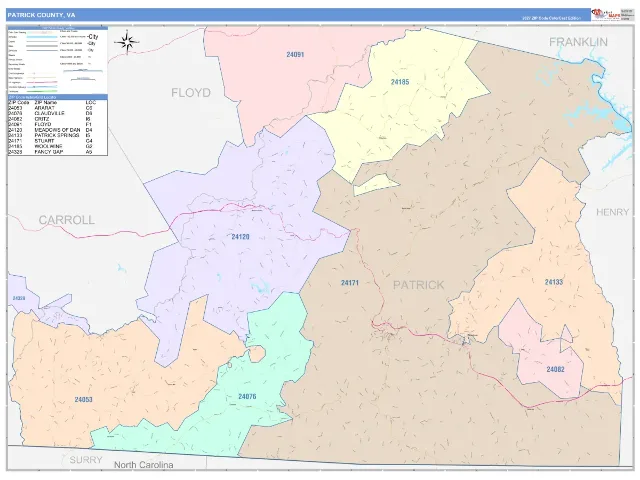Click the FLOYD county label on the map
Screen dimensions: 640x480
pos(191,93)
